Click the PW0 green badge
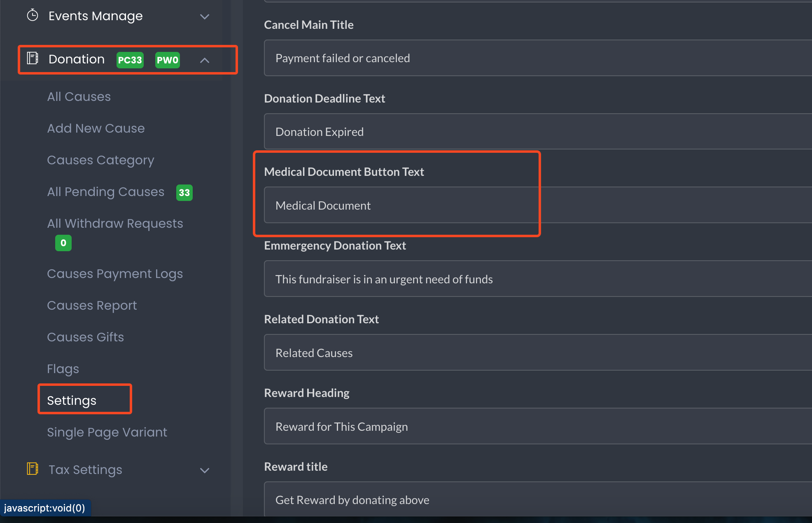The width and height of the screenshot is (812, 523). click(168, 60)
